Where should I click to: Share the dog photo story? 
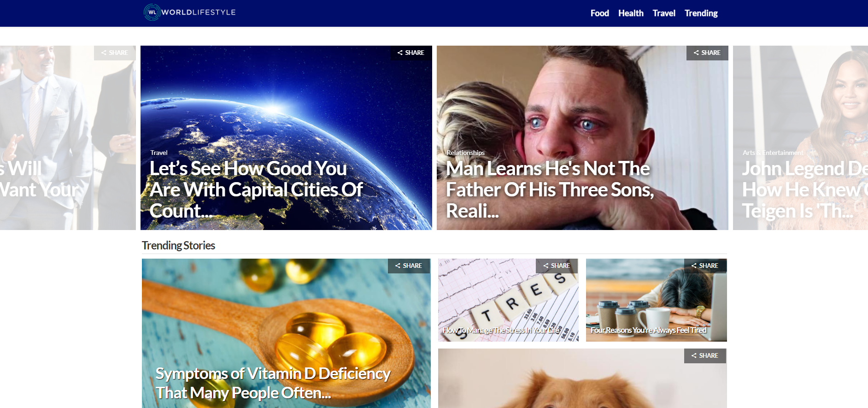(x=705, y=356)
